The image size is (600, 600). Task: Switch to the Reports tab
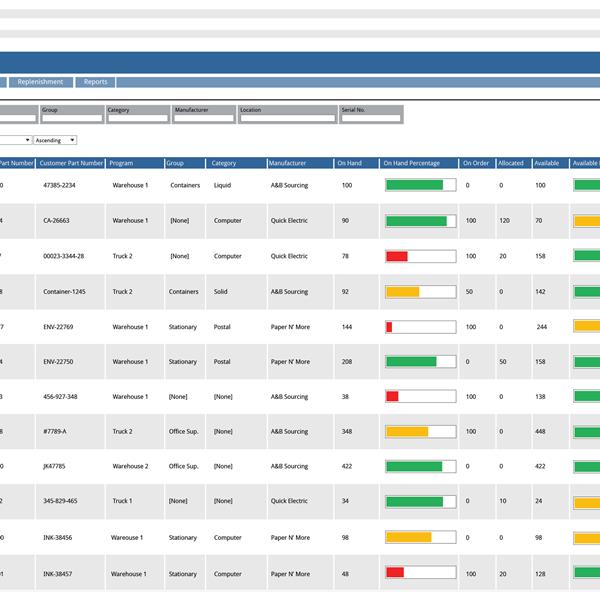95,82
